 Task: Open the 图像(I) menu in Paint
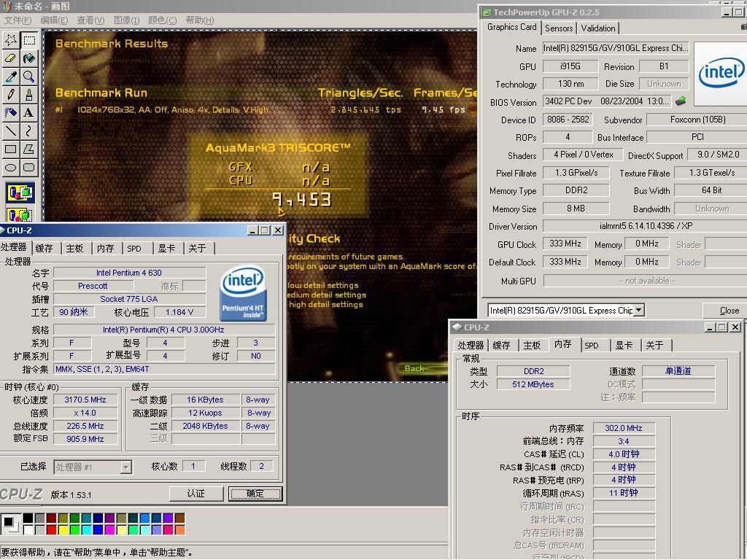click(127, 20)
